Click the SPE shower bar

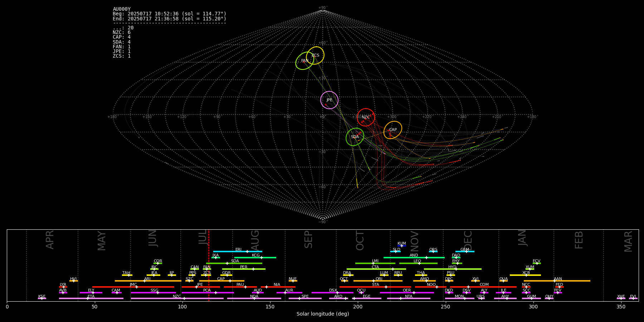pos(305,298)
